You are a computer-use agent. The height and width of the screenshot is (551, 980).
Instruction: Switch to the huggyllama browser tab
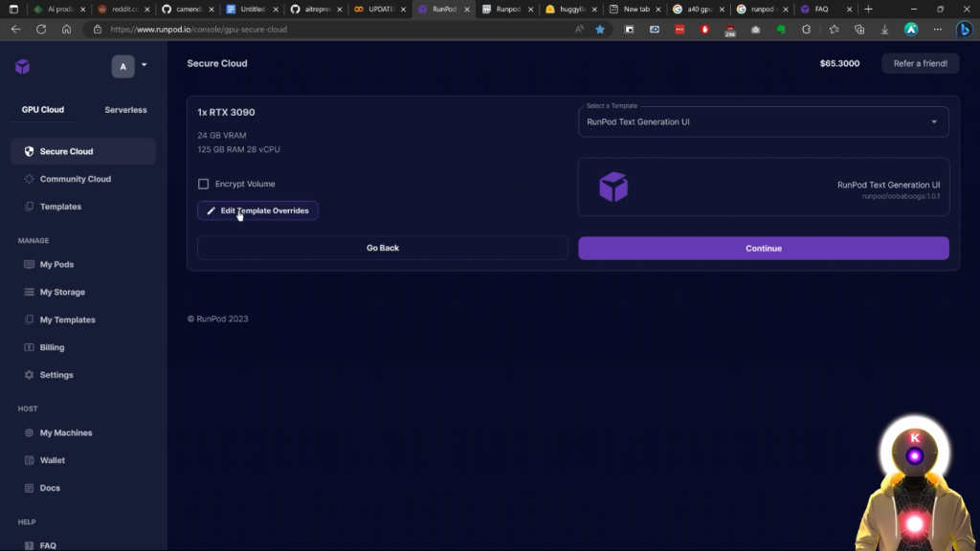coord(571,10)
